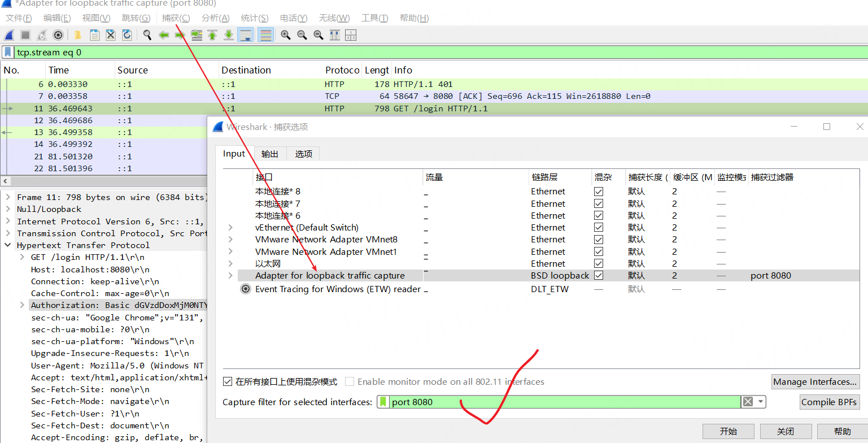Close this capture file toolbar icon
Screen dimensions: 868x443
click(x=111, y=35)
